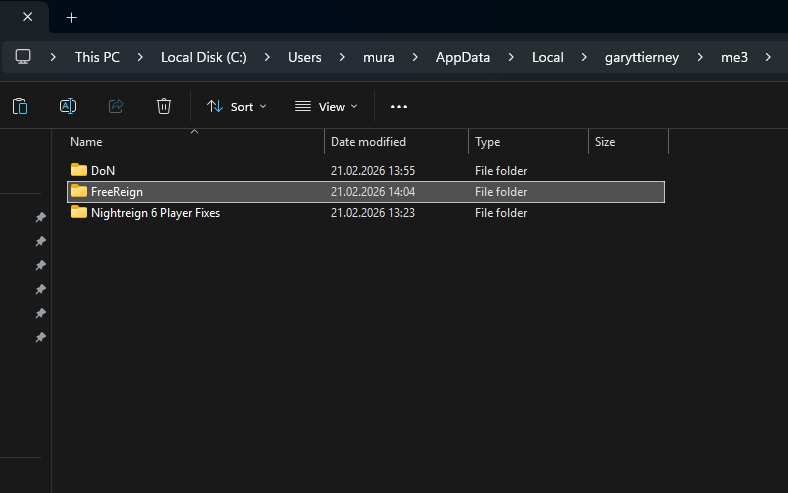Viewport: 788px width, 493px height.
Task: Click the Rename icon in toolbar
Action: 68,106
